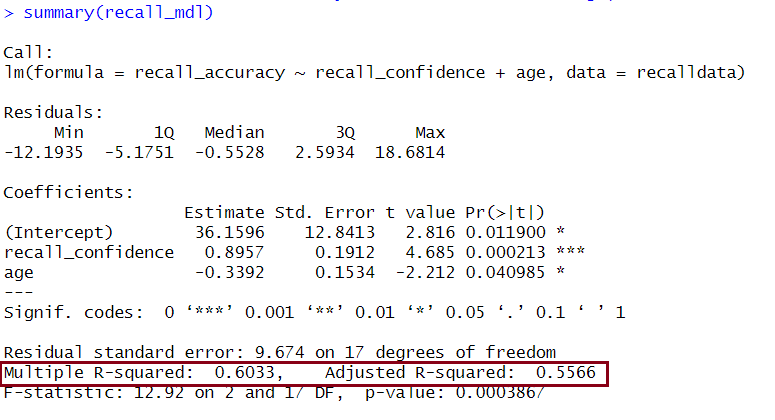Click the 'Signif. codes' legend line
The height and width of the screenshot is (420, 775).
point(315,312)
